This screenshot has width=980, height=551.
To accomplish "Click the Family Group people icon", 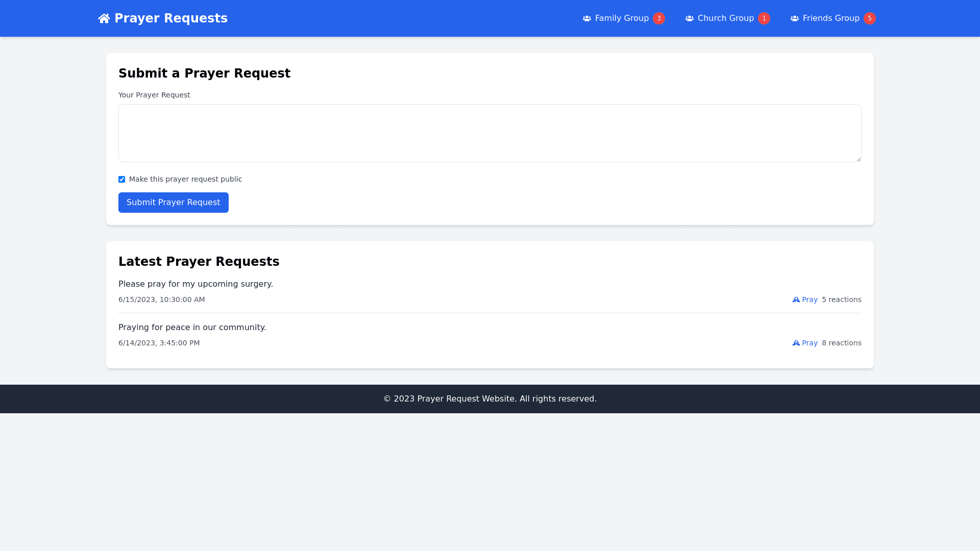I will 587,18.
